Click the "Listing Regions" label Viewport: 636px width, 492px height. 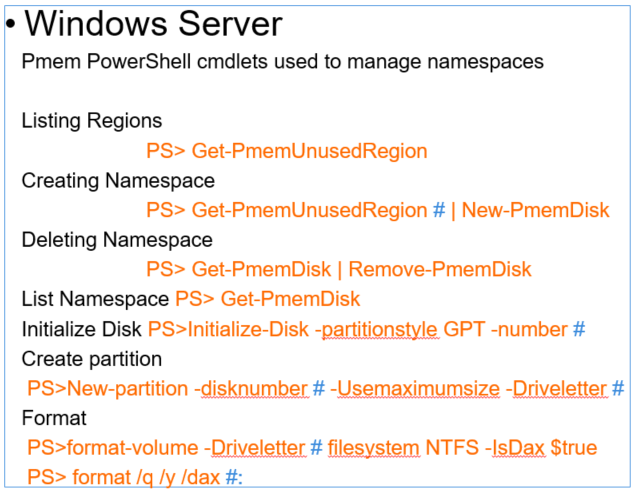[92, 121]
